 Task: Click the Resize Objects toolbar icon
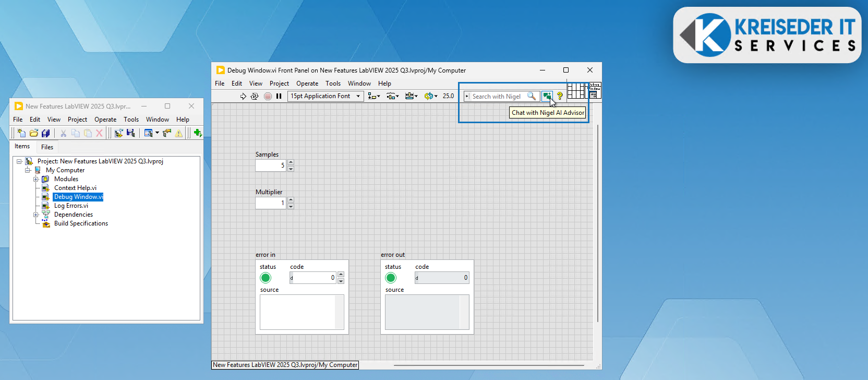click(411, 96)
